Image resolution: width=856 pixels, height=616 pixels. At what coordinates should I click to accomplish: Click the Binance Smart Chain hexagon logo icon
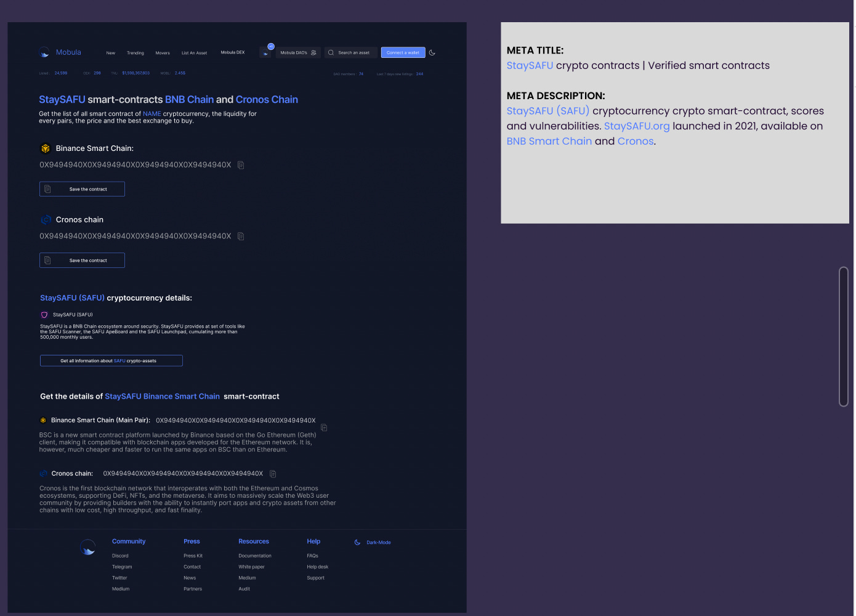(45, 148)
